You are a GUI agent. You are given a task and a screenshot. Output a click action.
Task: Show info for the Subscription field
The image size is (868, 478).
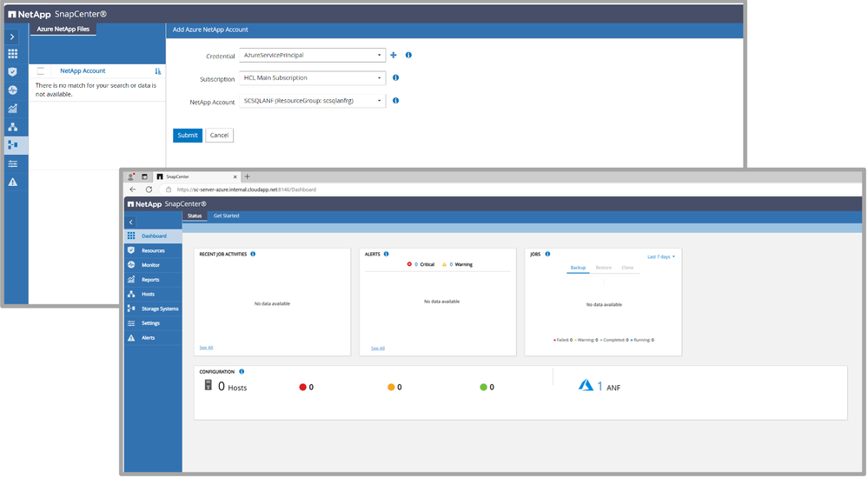396,78
